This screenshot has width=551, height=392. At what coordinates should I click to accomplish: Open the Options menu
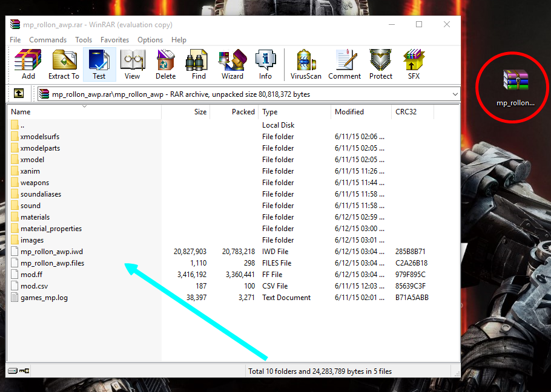pyautogui.click(x=150, y=40)
